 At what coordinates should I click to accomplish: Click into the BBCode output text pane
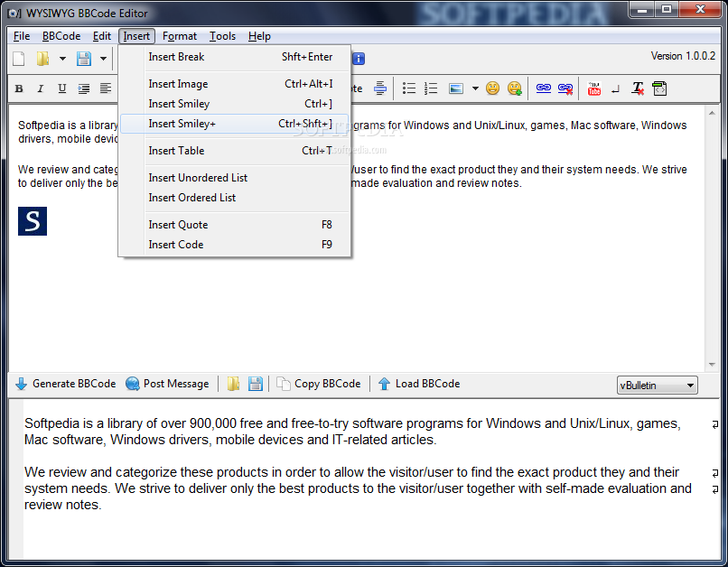pos(365,479)
